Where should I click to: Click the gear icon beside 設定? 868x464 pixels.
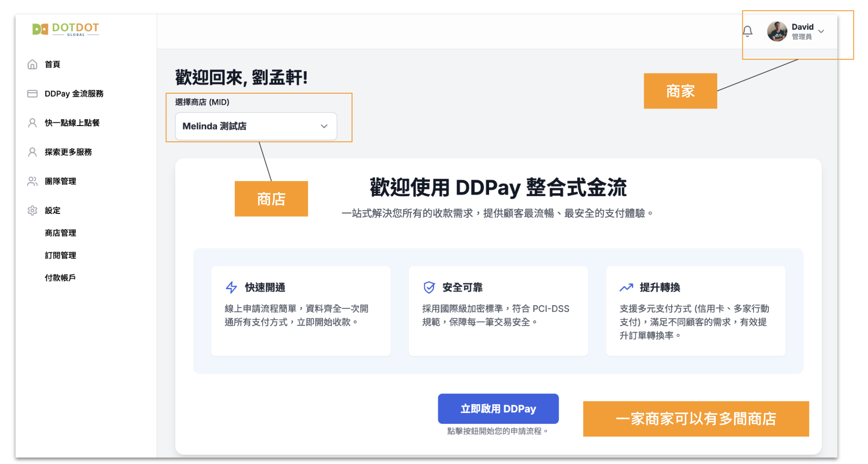point(32,210)
